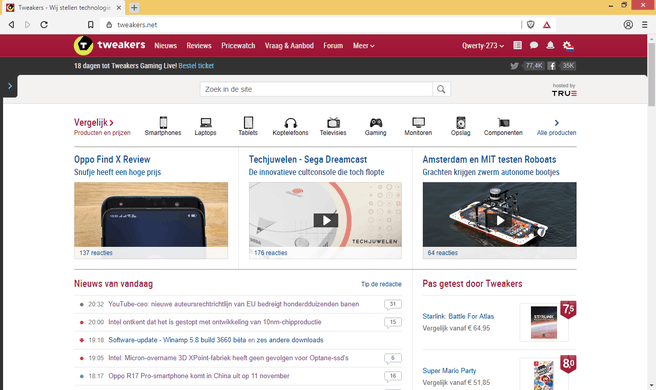656x390 pixels.
Task: Open the Brave Shields lion icon
Action: (x=530, y=25)
